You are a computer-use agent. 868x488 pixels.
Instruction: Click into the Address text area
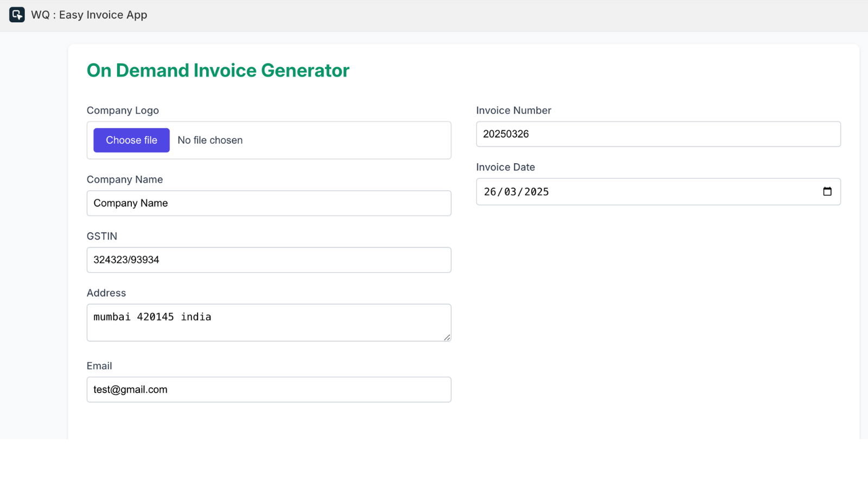pyautogui.click(x=269, y=323)
